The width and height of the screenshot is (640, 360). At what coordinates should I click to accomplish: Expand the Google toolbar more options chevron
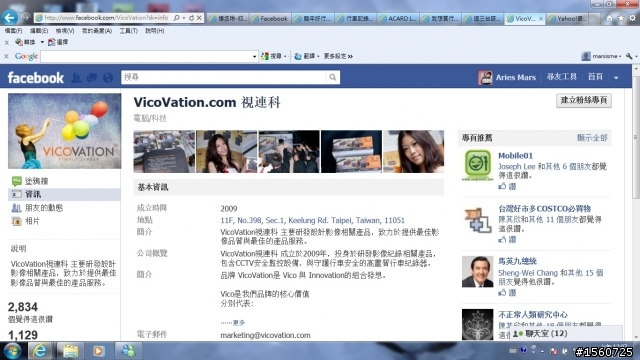click(351, 56)
